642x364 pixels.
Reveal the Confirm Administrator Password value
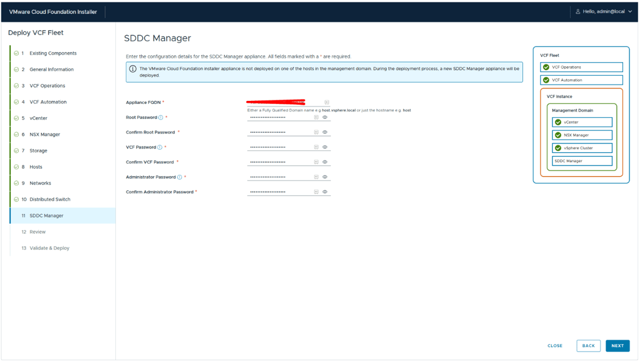pyautogui.click(x=325, y=192)
